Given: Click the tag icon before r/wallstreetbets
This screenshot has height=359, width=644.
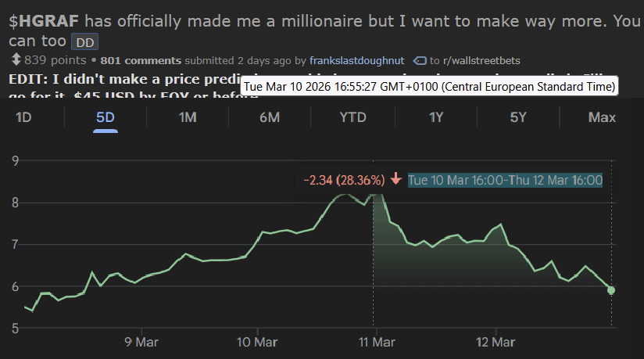Looking at the screenshot, I should 420,60.
